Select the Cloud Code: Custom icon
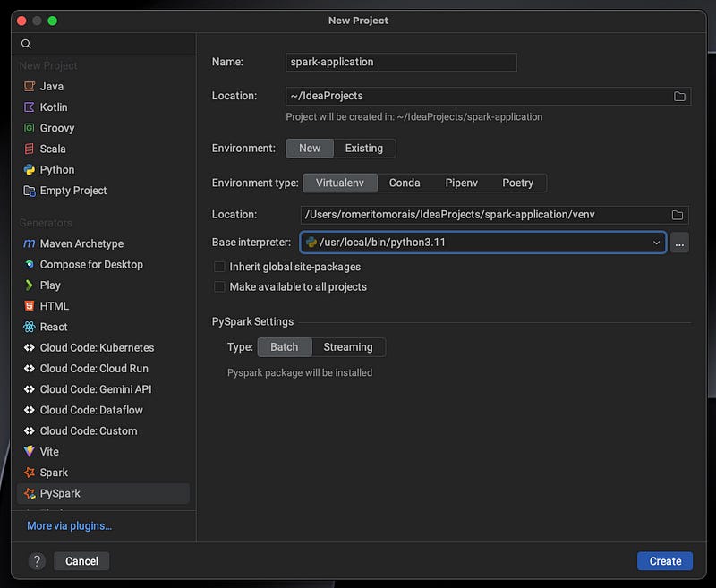This screenshot has width=716, height=588. [30, 430]
